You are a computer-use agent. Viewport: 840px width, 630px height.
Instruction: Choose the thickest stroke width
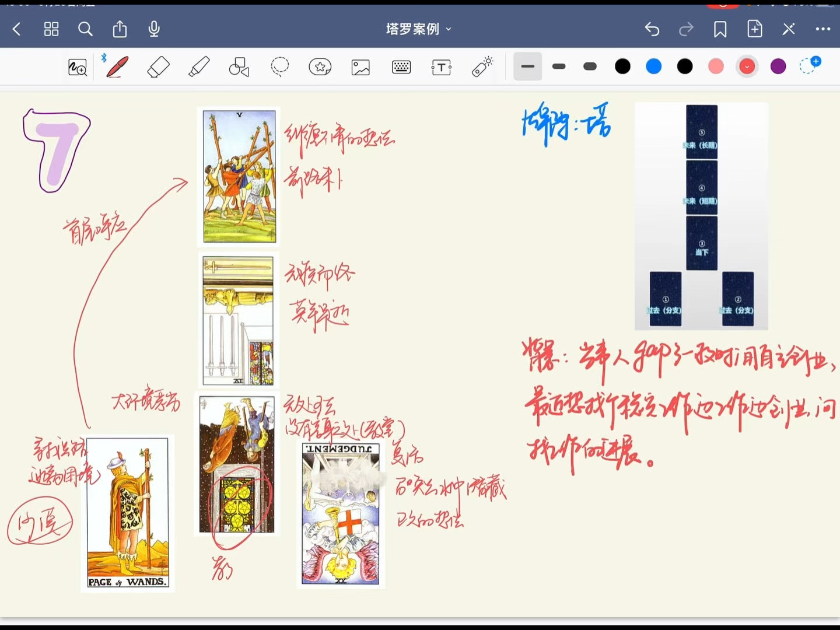590,66
